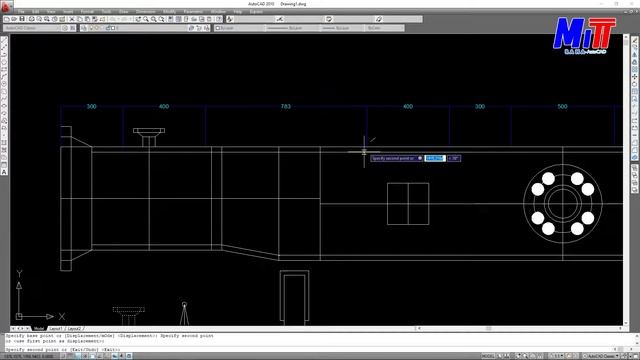
Task: Select the Hatch tool in Draw toolbar
Action: click(4, 143)
